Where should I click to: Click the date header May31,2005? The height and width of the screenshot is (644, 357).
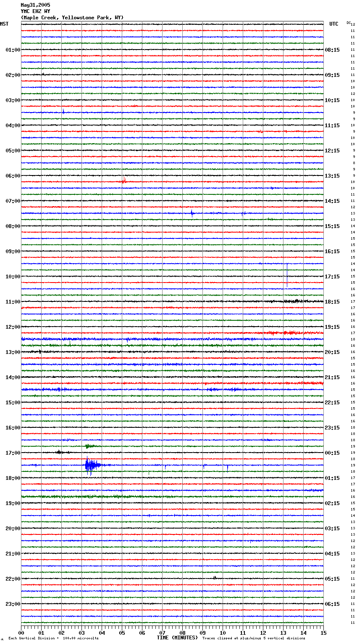point(35,5)
